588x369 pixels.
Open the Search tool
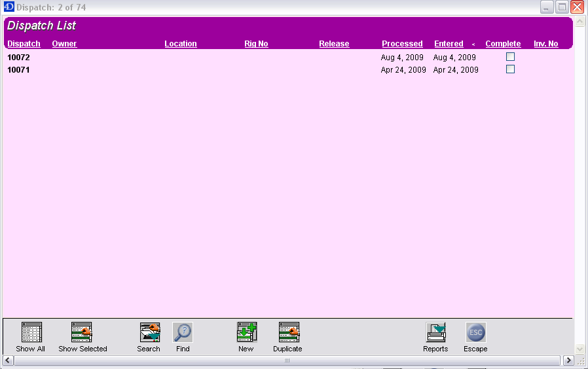tap(149, 332)
